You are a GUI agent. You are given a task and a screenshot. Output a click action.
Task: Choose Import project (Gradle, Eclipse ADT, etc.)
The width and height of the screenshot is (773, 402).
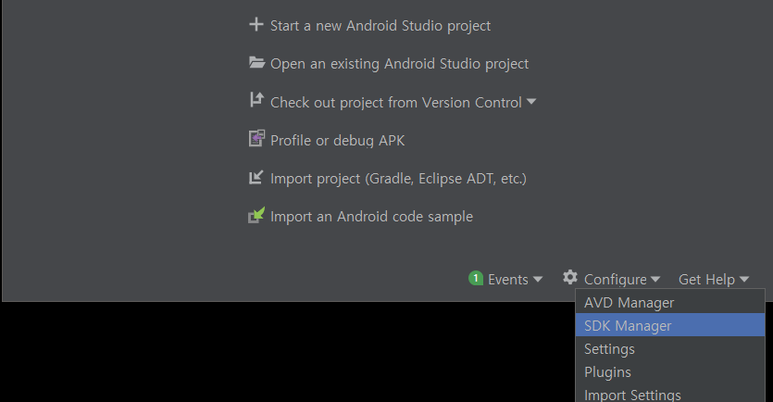click(398, 179)
